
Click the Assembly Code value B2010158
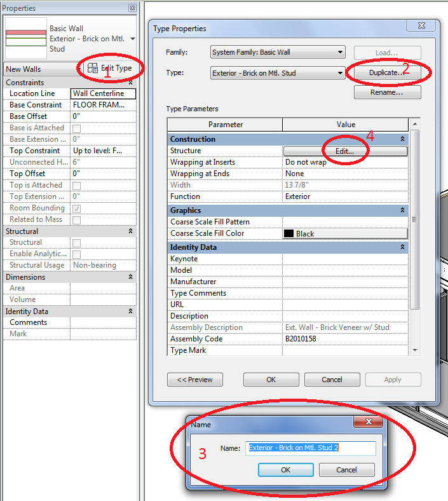[x=345, y=339]
